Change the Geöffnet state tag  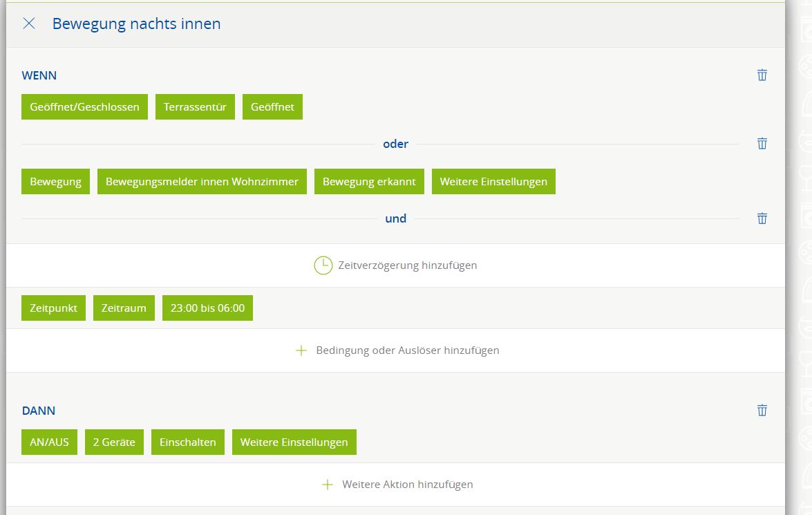[x=272, y=106]
